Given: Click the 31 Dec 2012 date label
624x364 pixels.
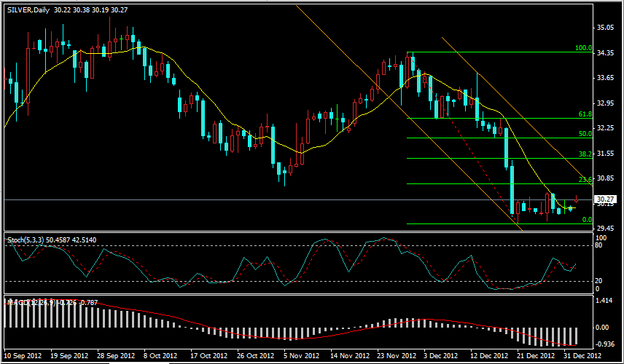Looking at the screenshot, I should click(x=581, y=356).
